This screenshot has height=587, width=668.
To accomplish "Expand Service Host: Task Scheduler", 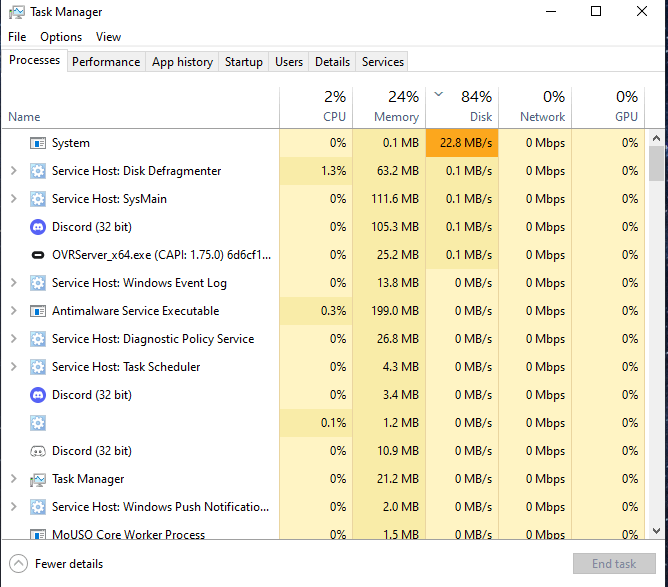I will (14, 367).
